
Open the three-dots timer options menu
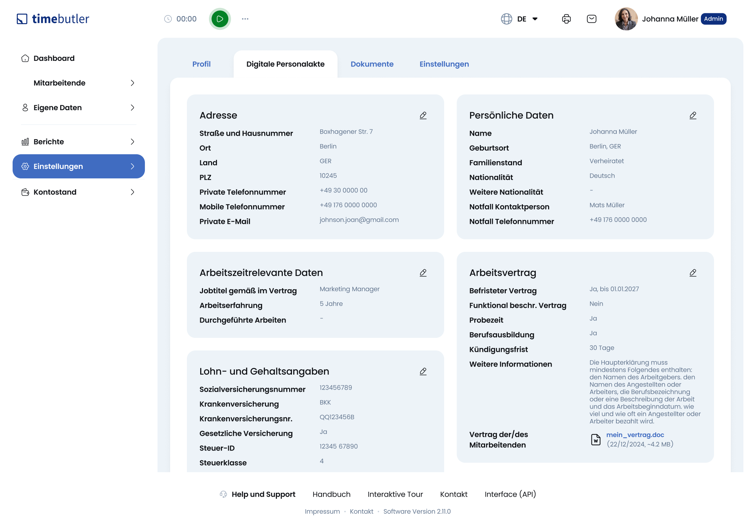click(x=245, y=19)
